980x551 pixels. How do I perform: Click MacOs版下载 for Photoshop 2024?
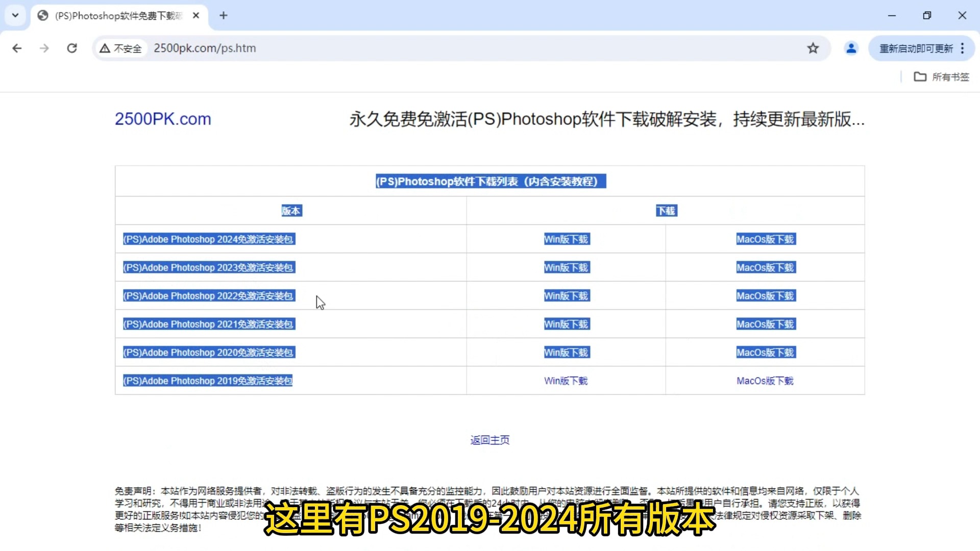(766, 239)
